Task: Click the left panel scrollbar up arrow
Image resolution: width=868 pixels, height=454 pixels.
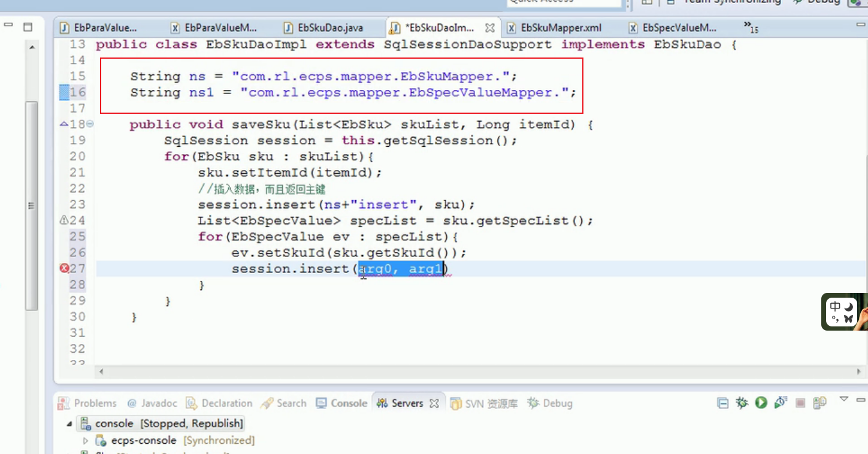Action: [32, 47]
